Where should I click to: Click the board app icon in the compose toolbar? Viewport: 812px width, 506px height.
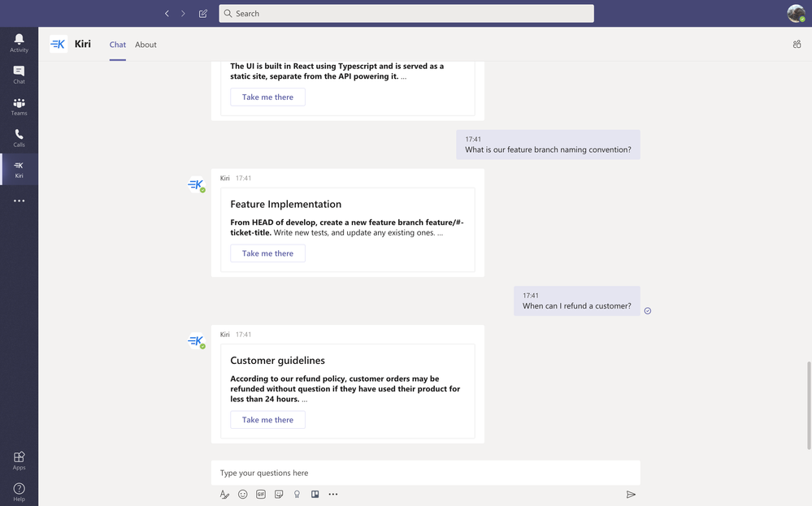click(x=315, y=494)
